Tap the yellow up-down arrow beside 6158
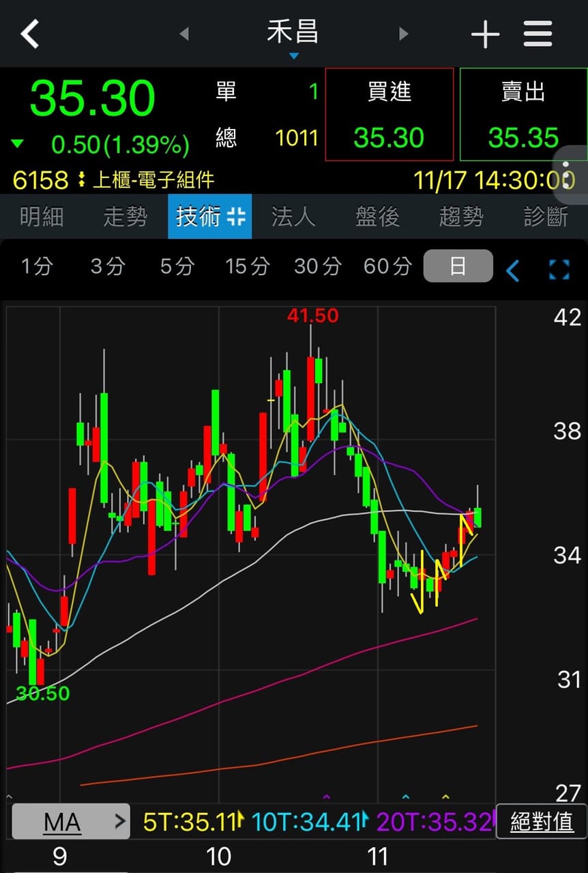 [81, 180]
